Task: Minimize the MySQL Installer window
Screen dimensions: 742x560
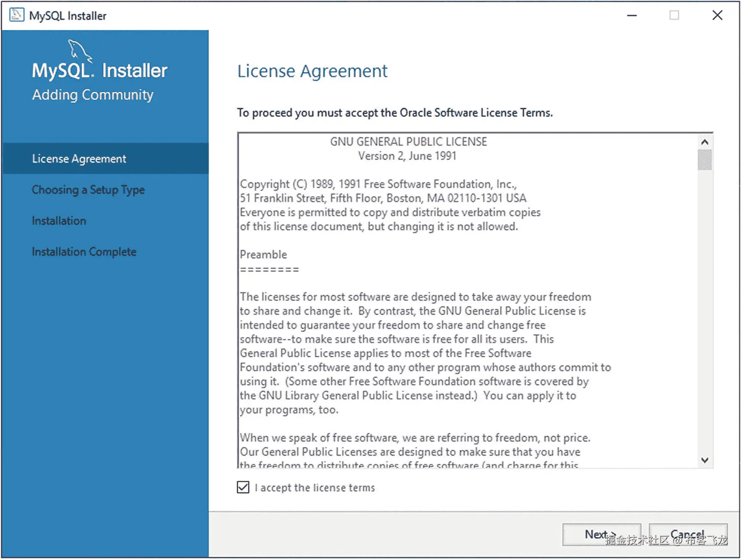Action: (631, 15)
